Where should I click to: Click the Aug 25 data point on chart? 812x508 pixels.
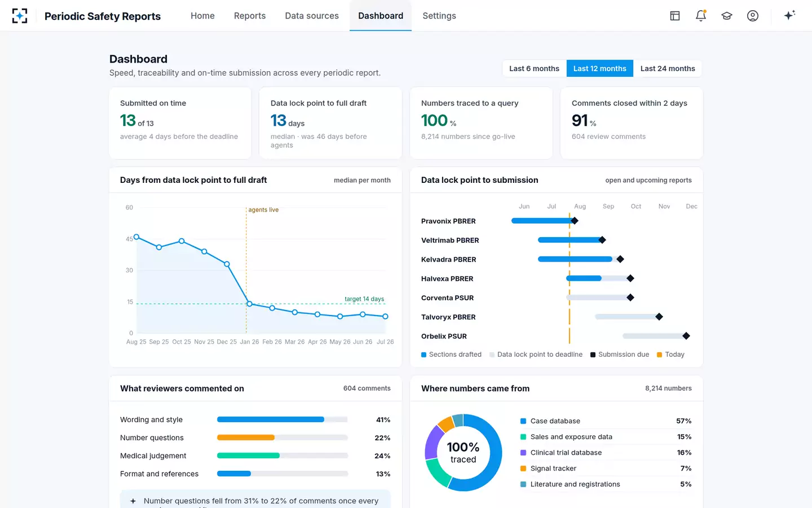[x=136, y=237]
